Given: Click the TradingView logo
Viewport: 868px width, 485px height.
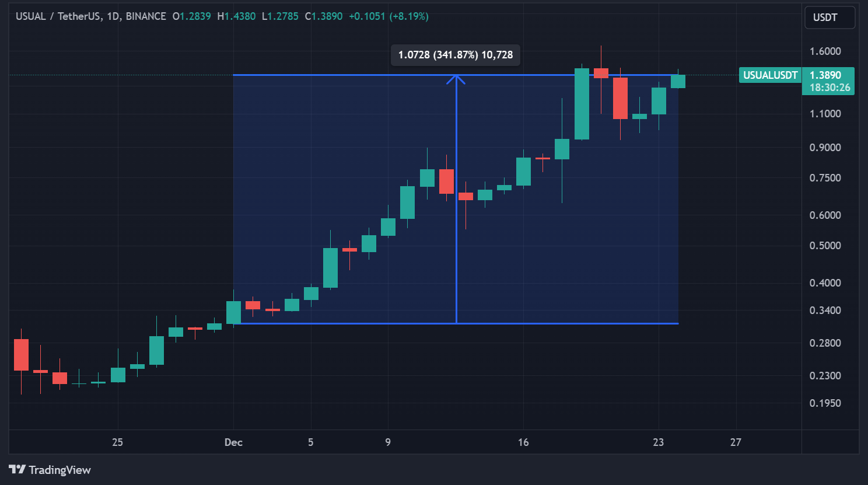Looking at the screenshot, I should [x=50, y=470].
